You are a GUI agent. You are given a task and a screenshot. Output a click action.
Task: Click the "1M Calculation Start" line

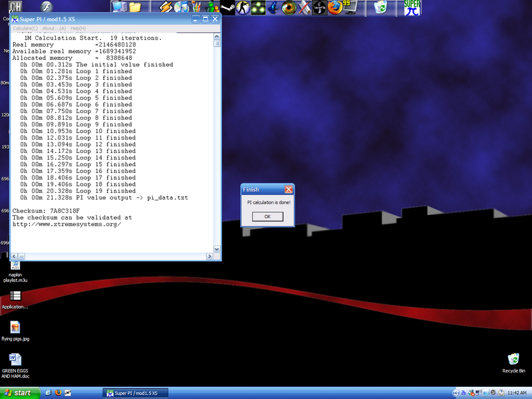[x=93, y=38]
